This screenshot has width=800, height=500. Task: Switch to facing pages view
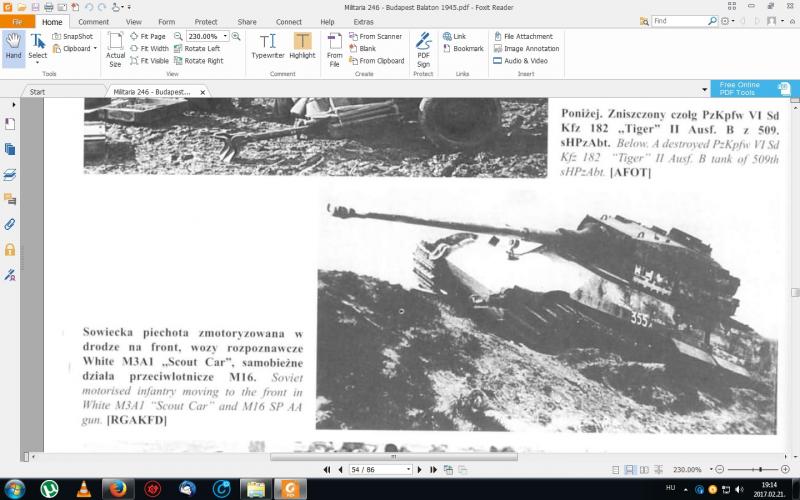pos(642,469)
